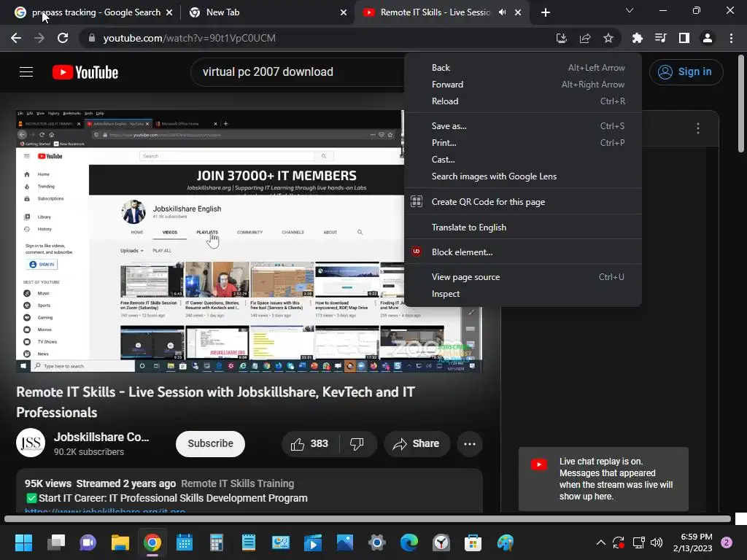Go to the YouTube home logo
Screen dimensions: 747x560
pos(85,72)
